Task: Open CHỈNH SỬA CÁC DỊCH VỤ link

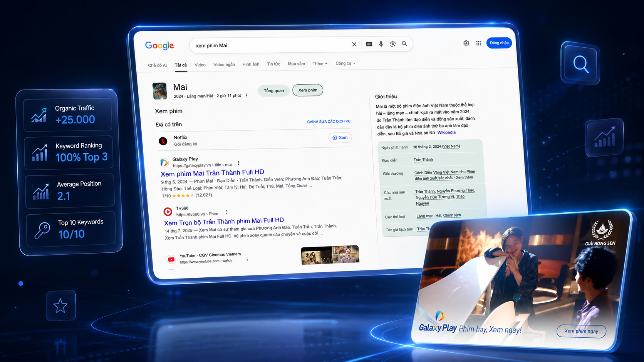Action: coord(329,122)
